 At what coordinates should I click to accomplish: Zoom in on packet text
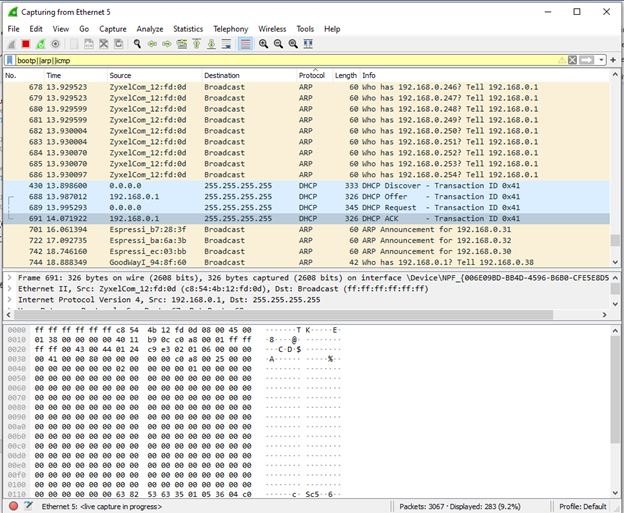[263, 44]
